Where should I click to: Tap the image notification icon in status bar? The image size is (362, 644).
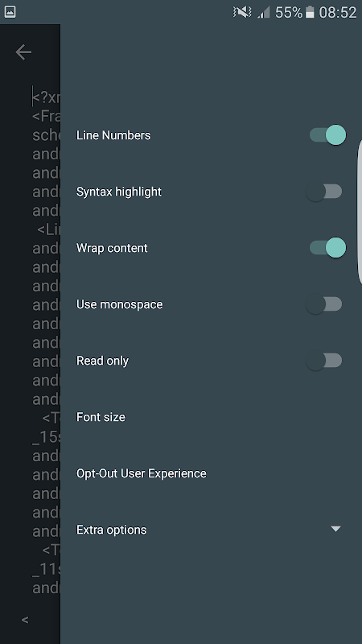click(x=10, y=12)
